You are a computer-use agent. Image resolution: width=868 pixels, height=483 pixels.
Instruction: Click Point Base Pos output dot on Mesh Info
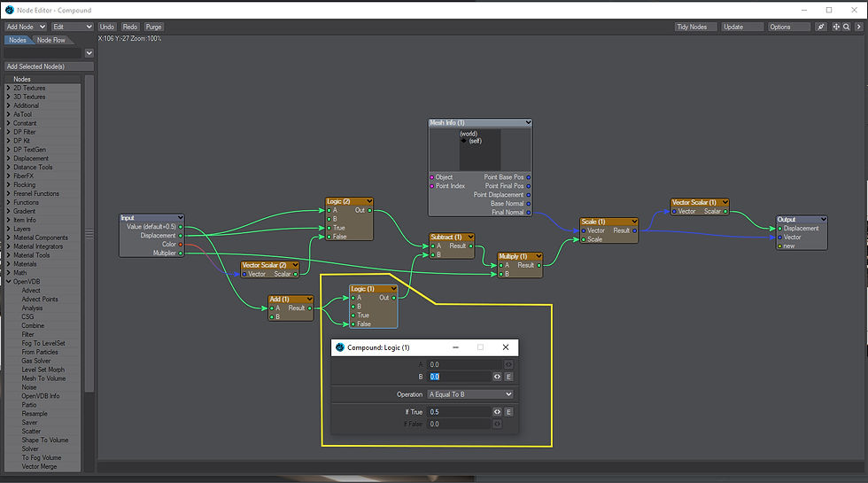528,177
